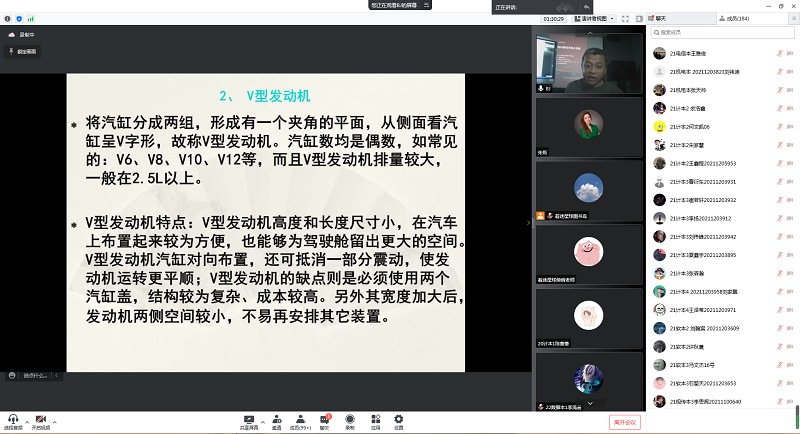Click the cloud recording status indicator

pyautogui.click(x=21, y=35)
